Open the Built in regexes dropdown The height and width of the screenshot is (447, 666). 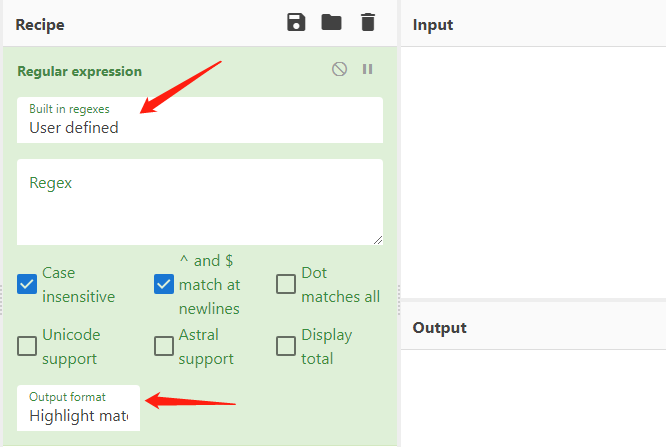(200, 120)
